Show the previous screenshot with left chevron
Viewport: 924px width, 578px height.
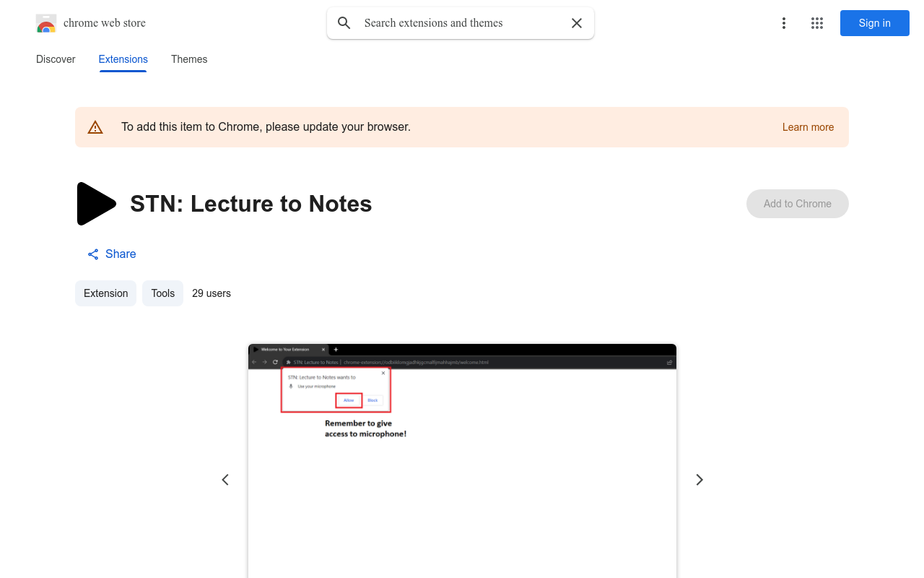point(225,480)
